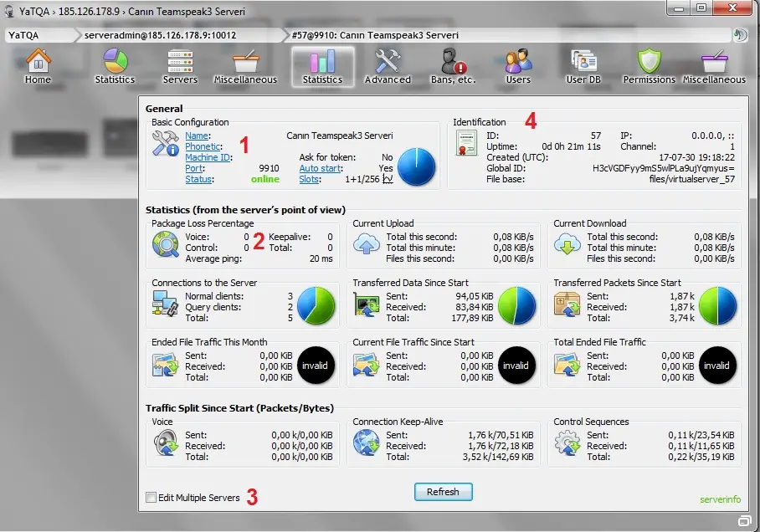Open global Miscellaneous basket next to Servers
The width and height of the screenshot is (760, 532).
245,67
